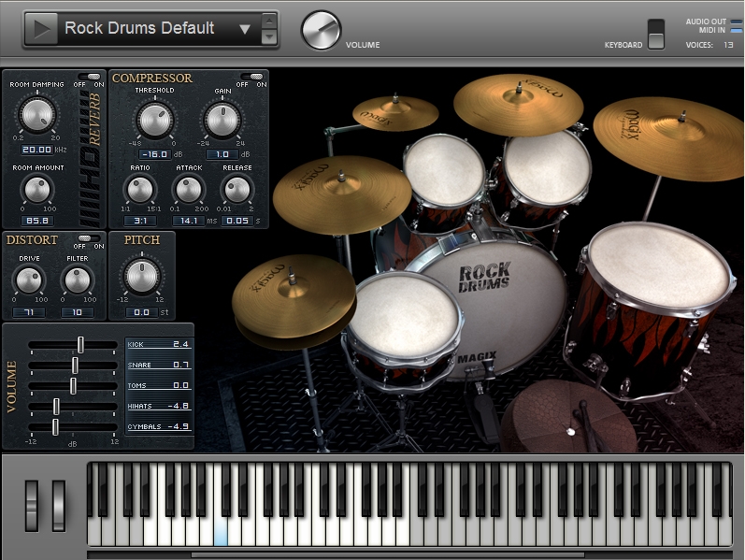
Task: Click the compressor Release knob
Action: tap(236, 190)
